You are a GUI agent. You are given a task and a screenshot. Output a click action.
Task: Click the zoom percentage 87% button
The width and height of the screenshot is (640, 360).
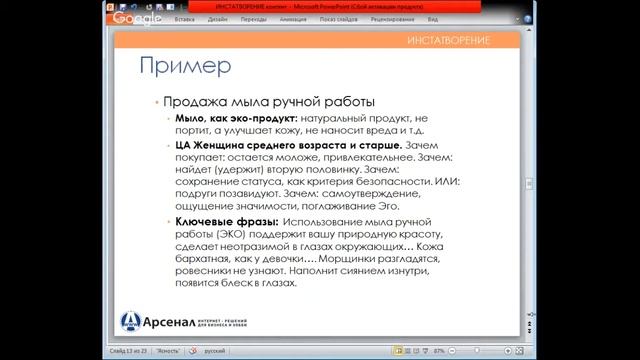pos(439,351)
